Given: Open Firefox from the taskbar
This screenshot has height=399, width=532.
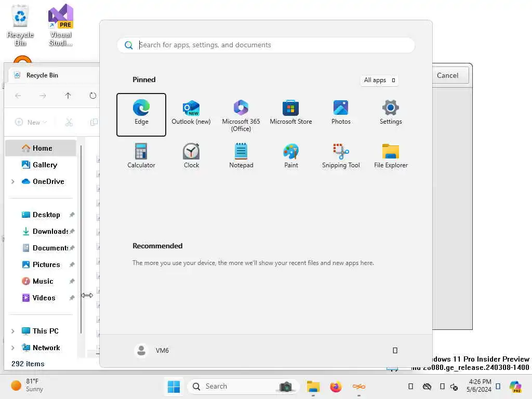Looking at the screenshot, I should [336, 387].
